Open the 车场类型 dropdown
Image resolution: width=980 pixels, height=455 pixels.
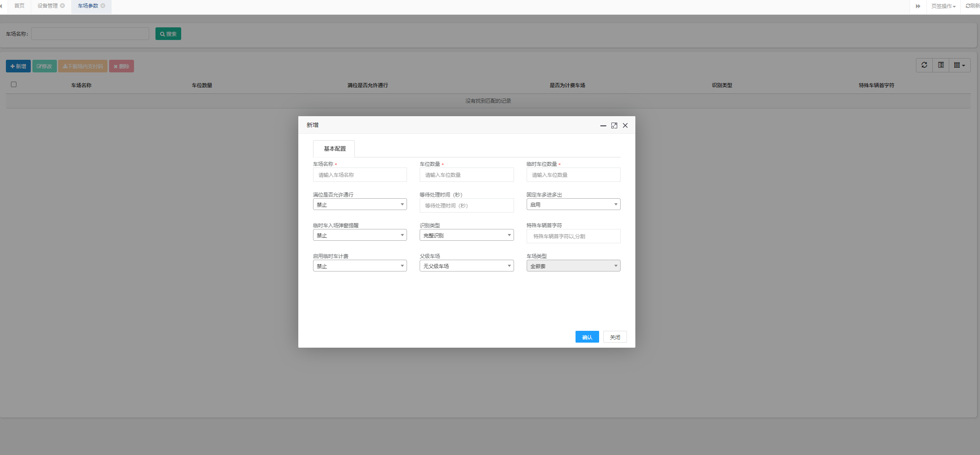[573, 266]
